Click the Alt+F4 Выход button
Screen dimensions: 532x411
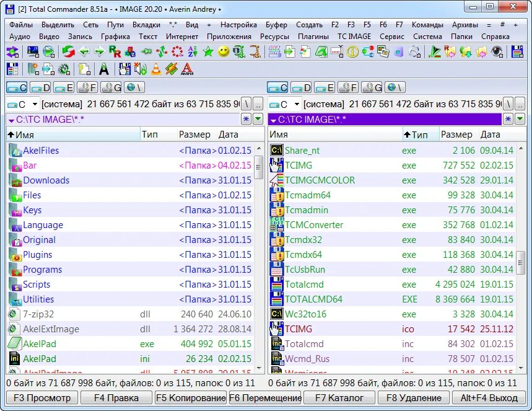coord(489,398)
